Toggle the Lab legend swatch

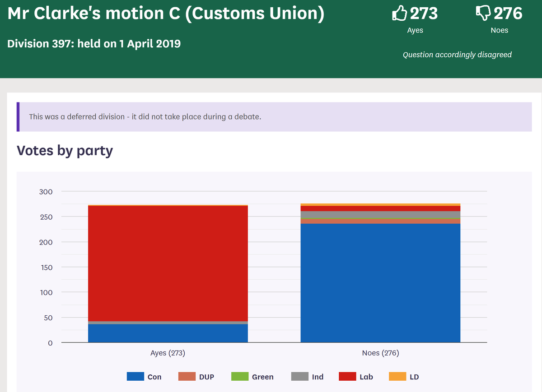pos(348,377)
